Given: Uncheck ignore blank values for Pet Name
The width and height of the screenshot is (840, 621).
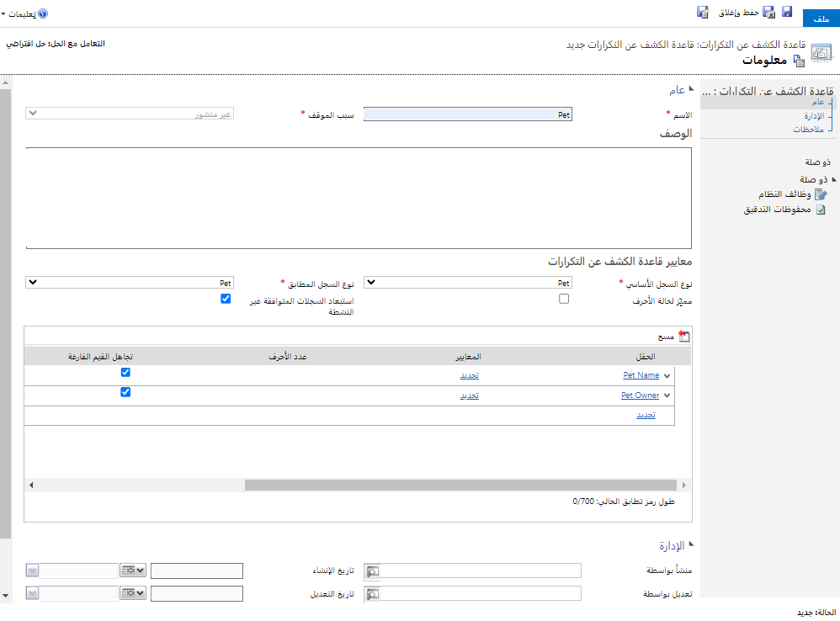Looking at the screenshot, I should click(x=125, y=372).
